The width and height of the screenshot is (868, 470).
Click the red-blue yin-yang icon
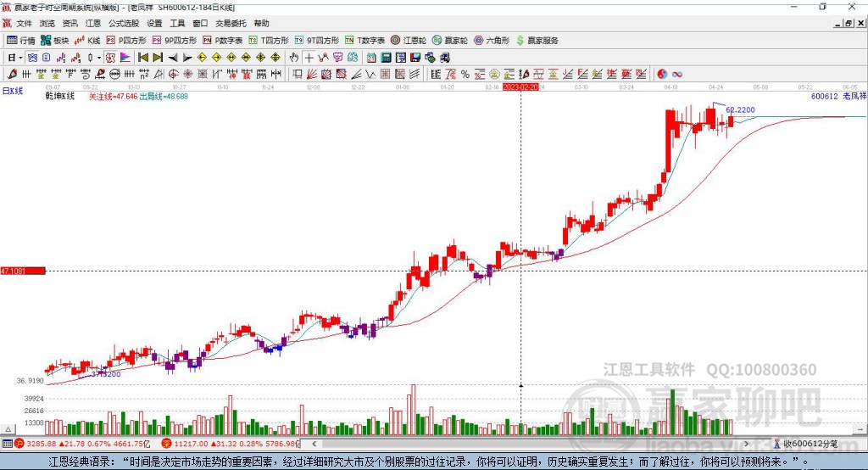(662, 74)
